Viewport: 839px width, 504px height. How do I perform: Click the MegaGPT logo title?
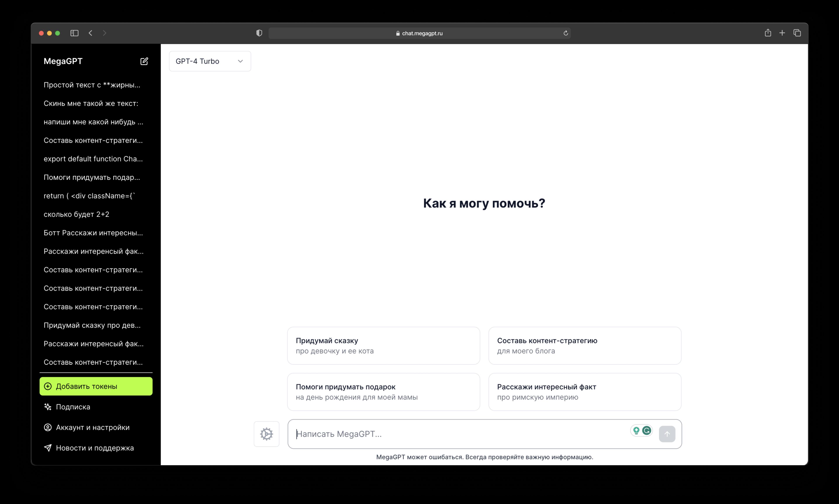63,61
